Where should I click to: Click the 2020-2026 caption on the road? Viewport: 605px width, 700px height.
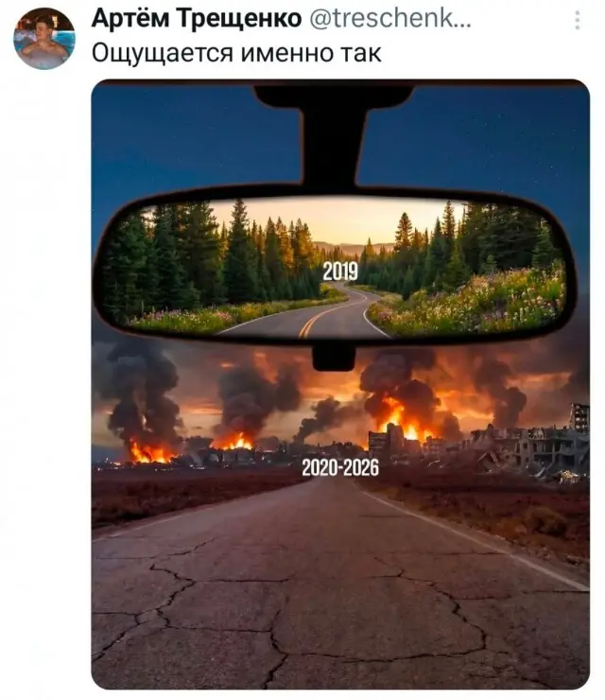pyautogui.click(x=340, y=468)
